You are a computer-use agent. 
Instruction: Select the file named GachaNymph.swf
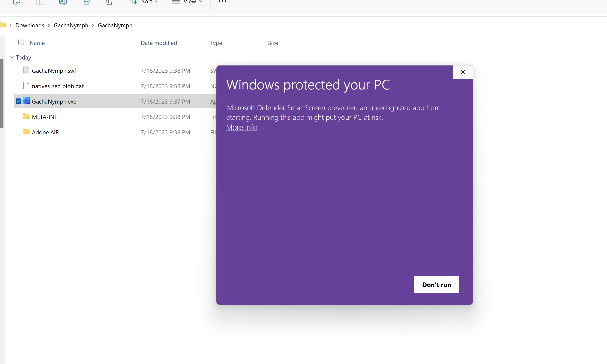54,71
